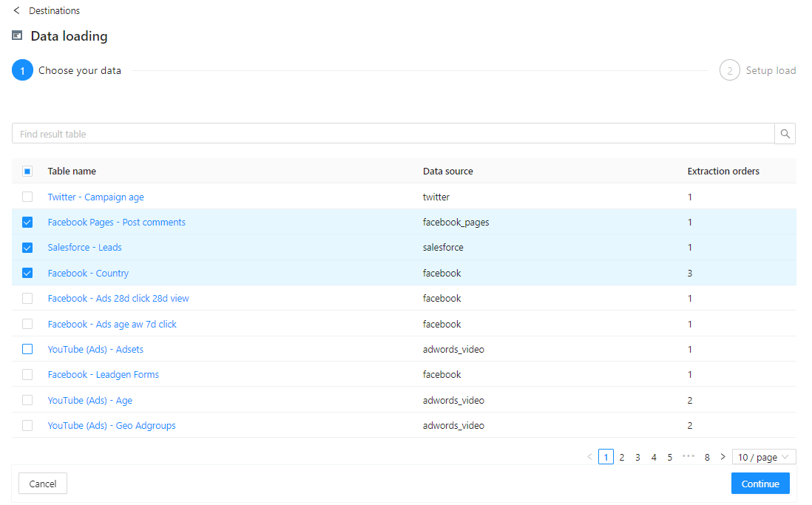The height and width of the screenshot is (505, 812).
Task: Click the search magnifier icon
Action: 785,134
